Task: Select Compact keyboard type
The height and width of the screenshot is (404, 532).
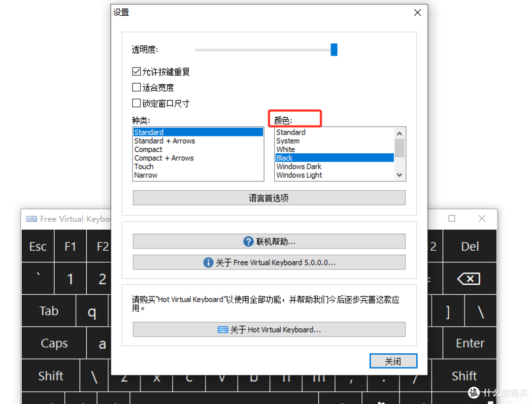Action: [x=198, y=150]
